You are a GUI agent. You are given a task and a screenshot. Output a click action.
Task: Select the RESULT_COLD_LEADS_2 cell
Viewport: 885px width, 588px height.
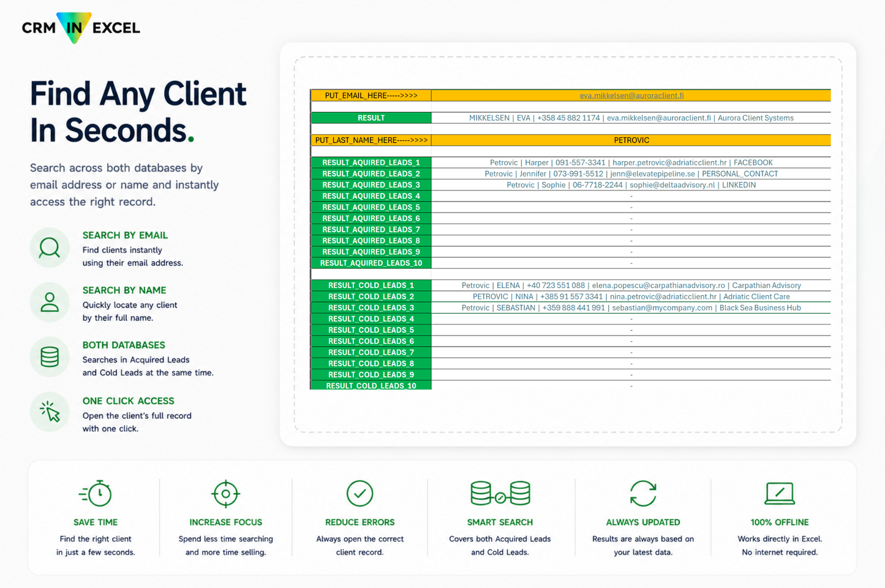tap(371, 296)
